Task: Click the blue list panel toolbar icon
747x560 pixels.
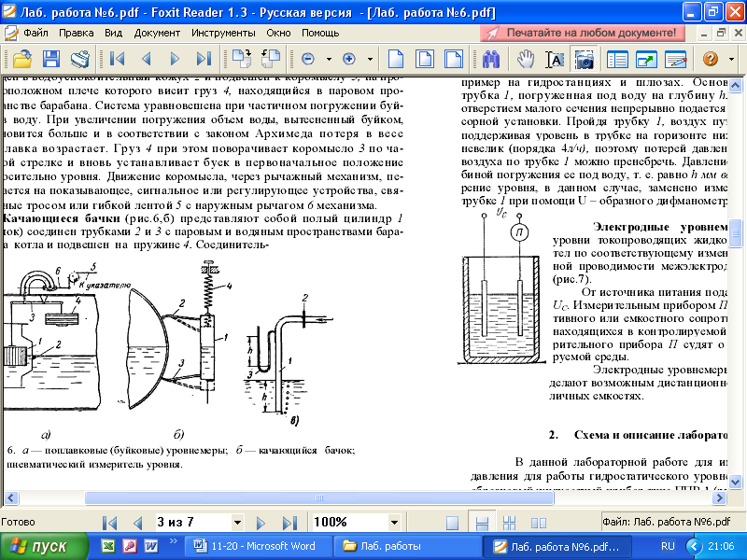Action: pyautogui.click(x=617, y=59)
